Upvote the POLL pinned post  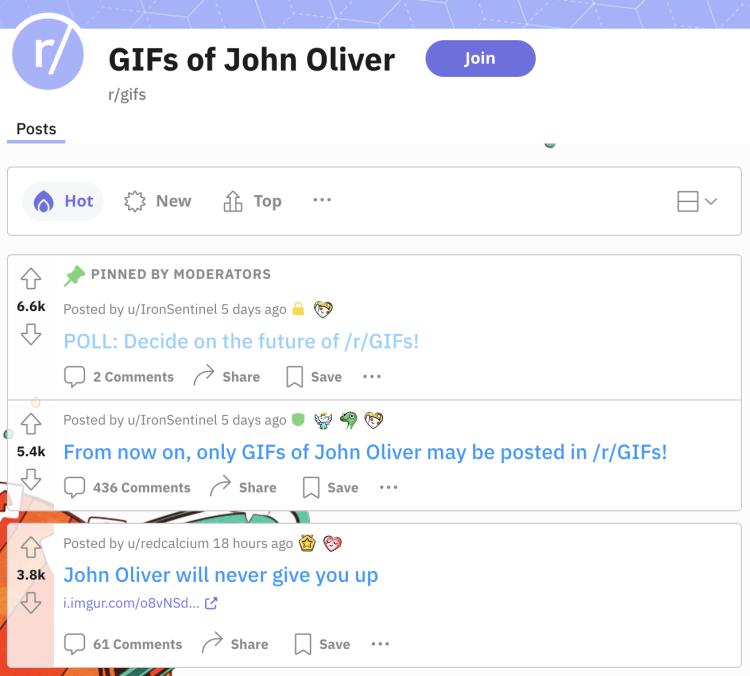point(31,278)
